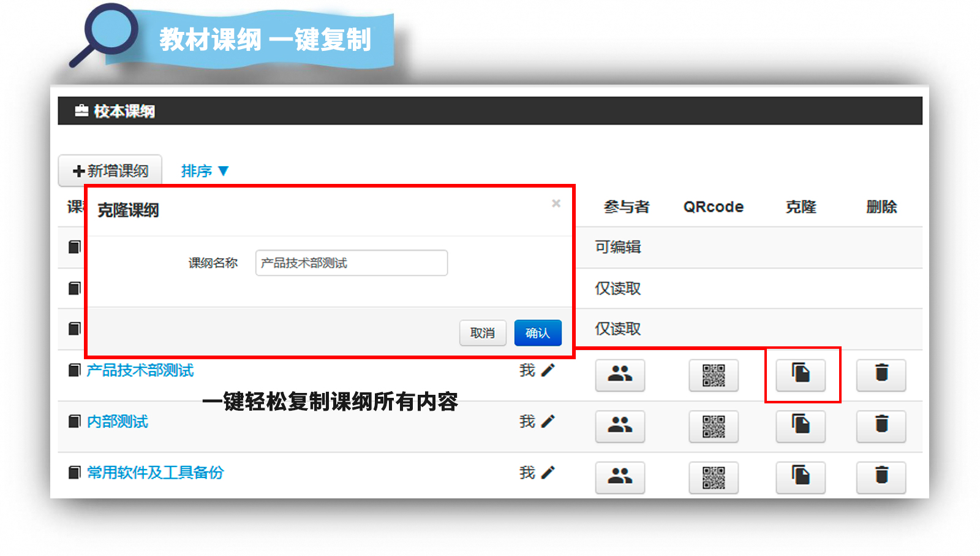This screenshot has height=556, width=980.
Task: Edit pencil icon in 产品技术部测试 row
Action: point(548,370)
